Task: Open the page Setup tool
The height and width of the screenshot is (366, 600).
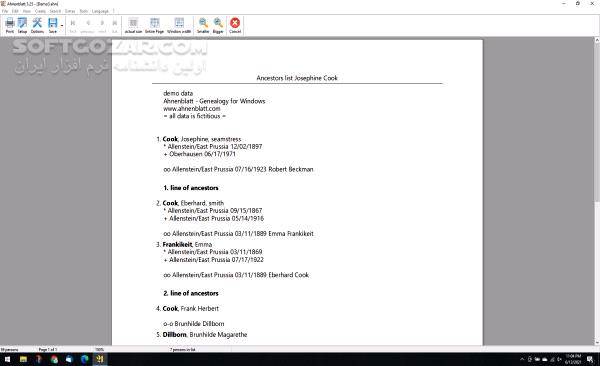Action: [x=23, y=25]
